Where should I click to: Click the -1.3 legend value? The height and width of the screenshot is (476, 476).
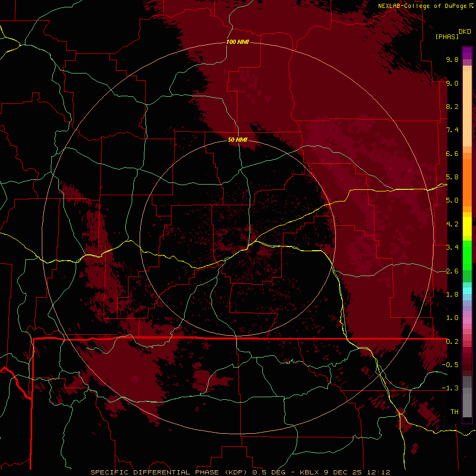(x=450, y=388)
